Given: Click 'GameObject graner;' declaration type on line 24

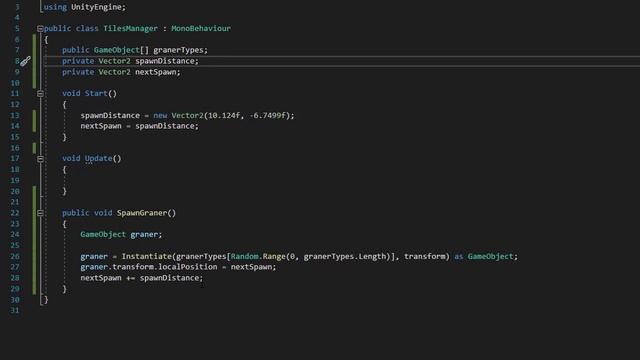Looking at the screenshot, I should [103, 234].
